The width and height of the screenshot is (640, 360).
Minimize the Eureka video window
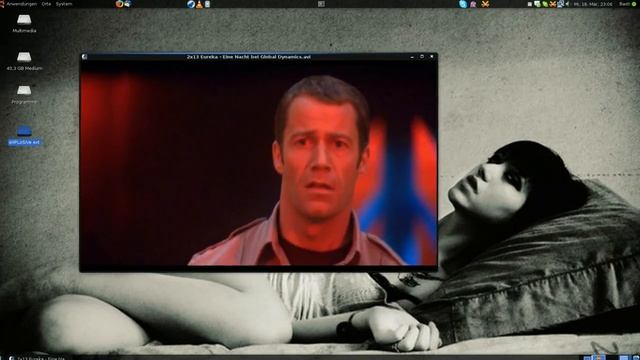tap(412, 57)
